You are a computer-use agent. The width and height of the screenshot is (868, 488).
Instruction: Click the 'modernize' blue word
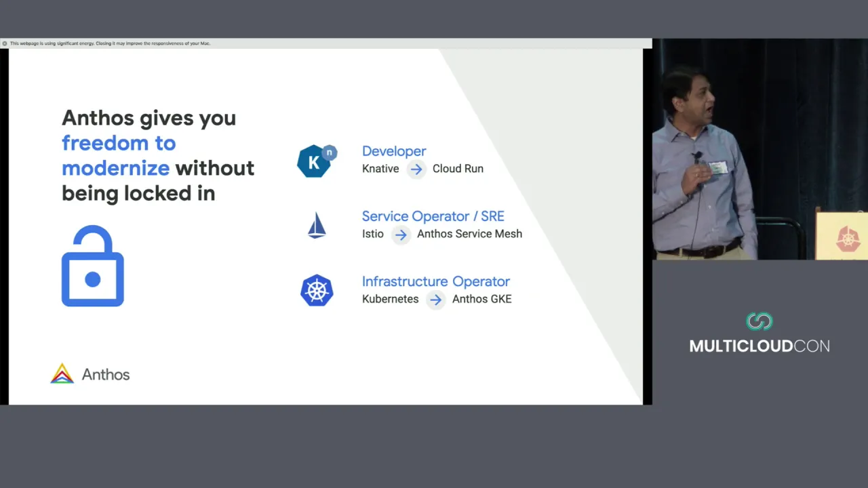click(116, 168)
